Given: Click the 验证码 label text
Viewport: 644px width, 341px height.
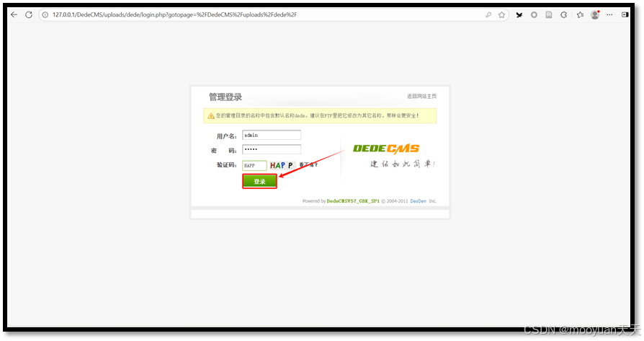Looking at the screenshot, I should tap(227, 165).
